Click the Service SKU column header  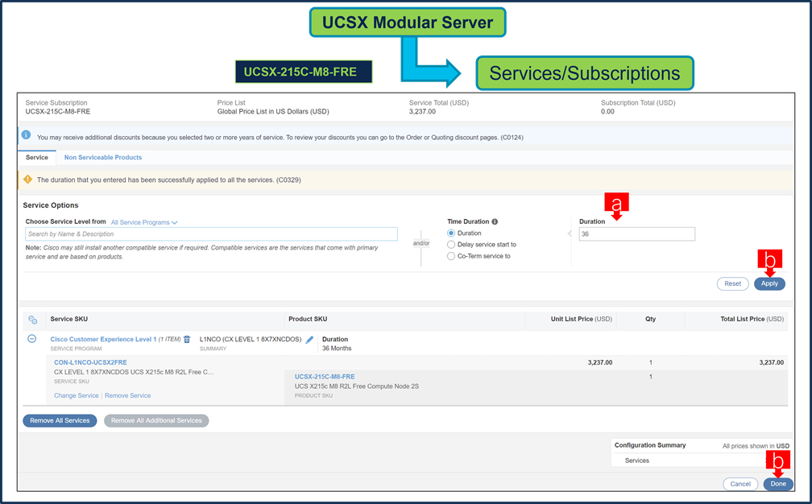(69, 320)
